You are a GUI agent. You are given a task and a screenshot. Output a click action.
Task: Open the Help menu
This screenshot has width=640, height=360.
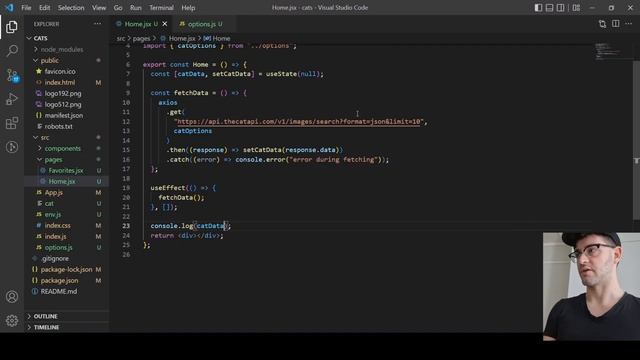click(188, 8)
